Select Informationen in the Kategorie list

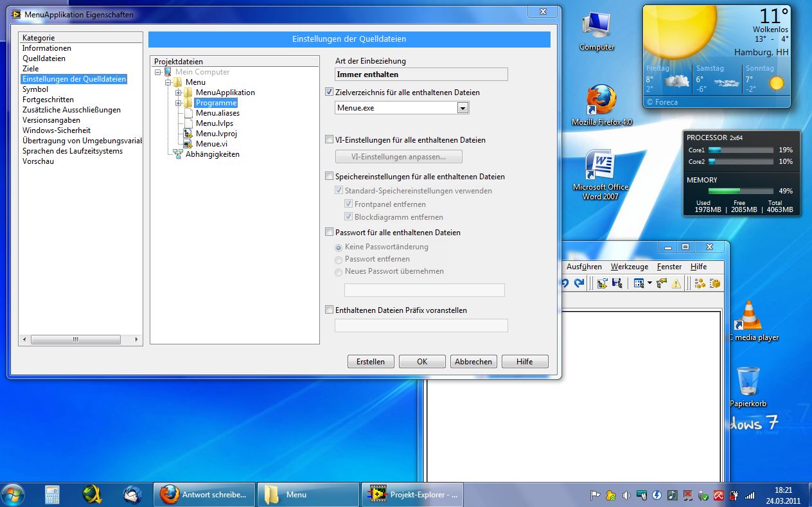[x=47, y=48]
